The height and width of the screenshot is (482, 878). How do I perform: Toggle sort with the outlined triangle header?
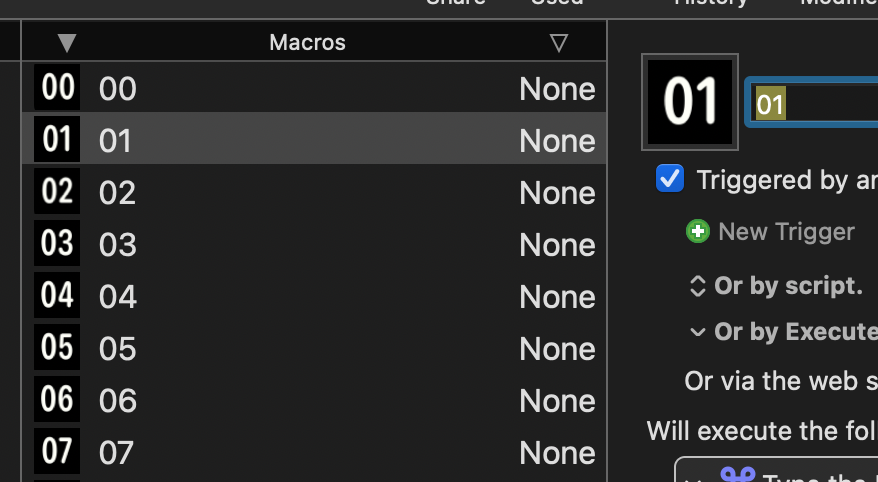point(559,43)
